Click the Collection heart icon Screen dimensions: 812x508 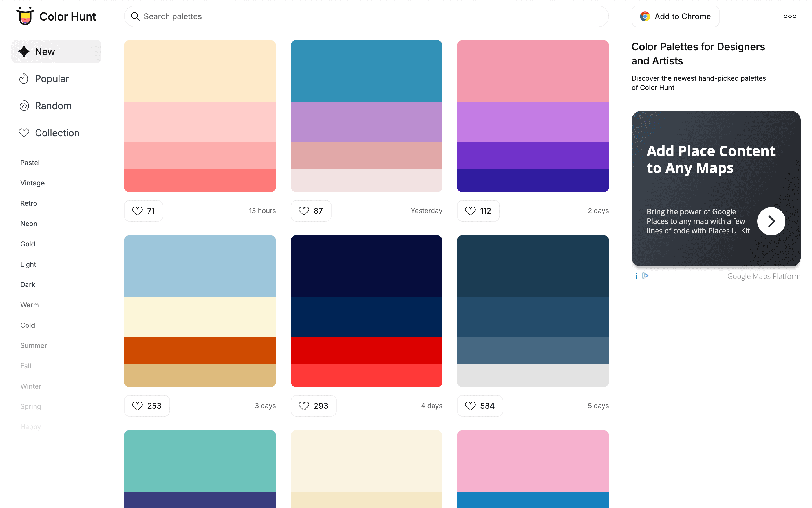[24, 133]
